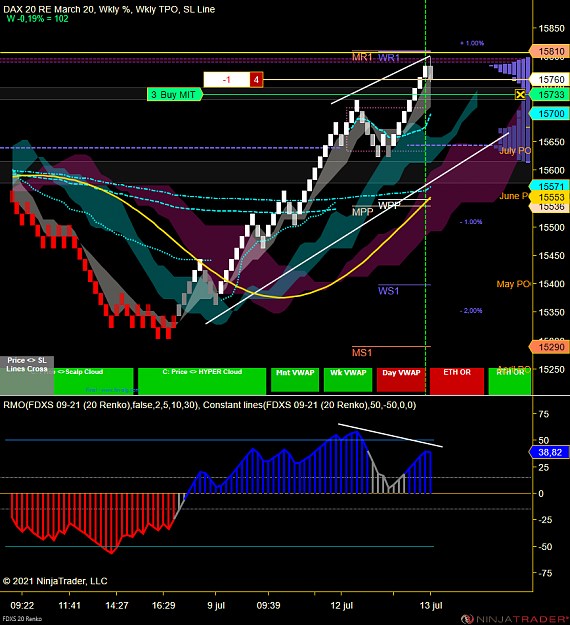Click the 75 value on RMO axis

coord(544,415)
